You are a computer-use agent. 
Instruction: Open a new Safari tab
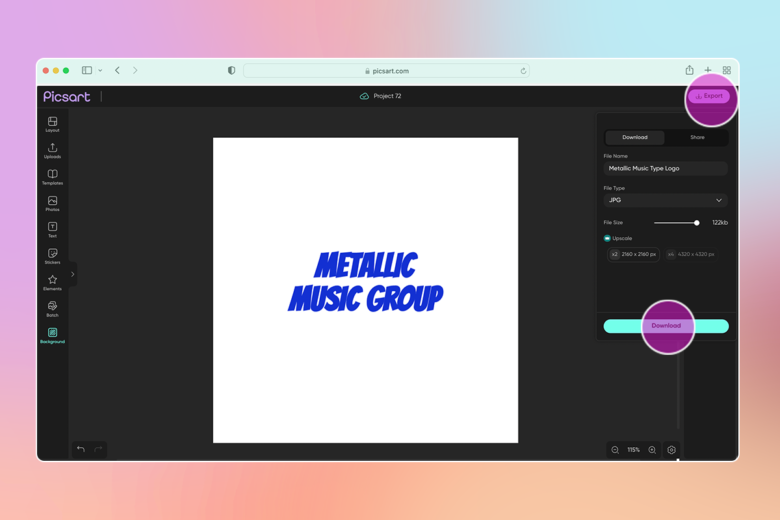[x=708, y=70]
